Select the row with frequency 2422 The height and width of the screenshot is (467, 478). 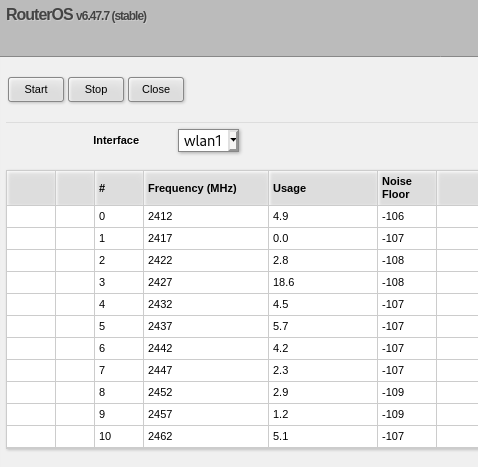pyautogui.click(x=242, y=260)
